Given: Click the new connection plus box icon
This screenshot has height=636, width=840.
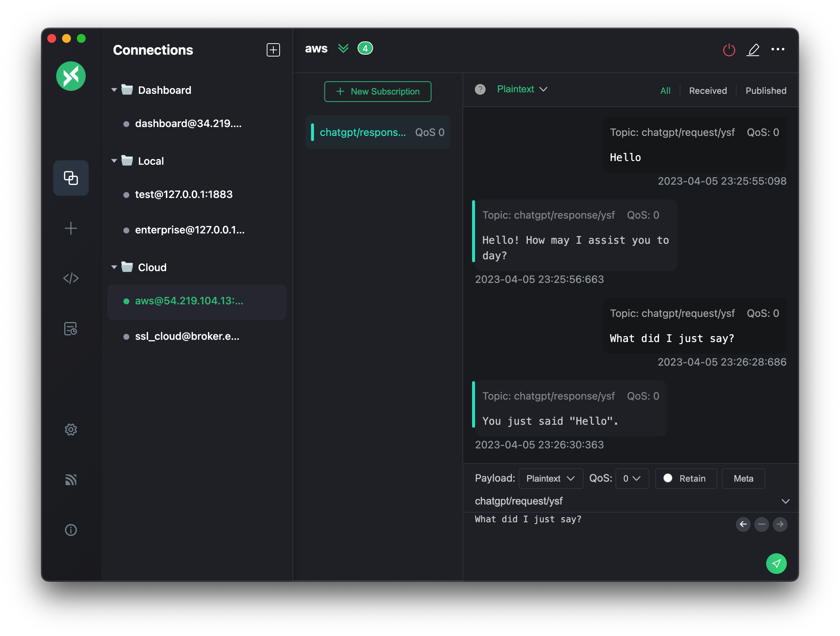Looking at the screenshot, I should click(x=273, y=50).
